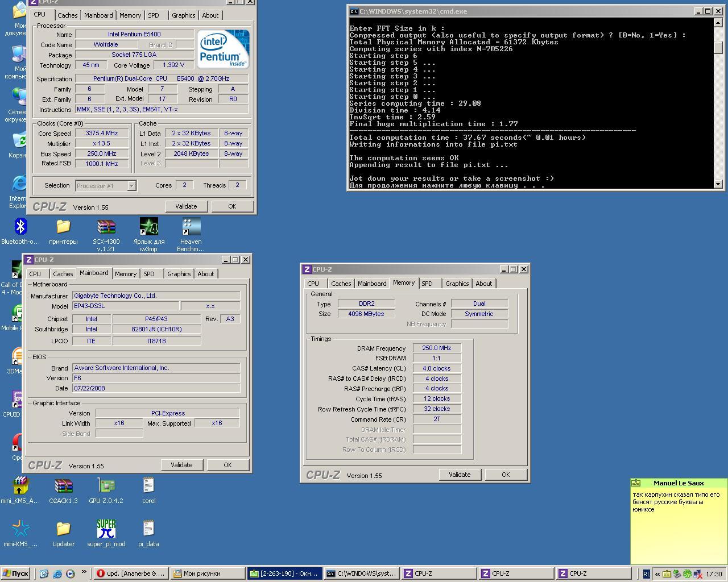The width and height of the screenshot is (728, 582).
Task: Click the 82801JR (ICH10R) southbridge value
Action: point(156,329)
